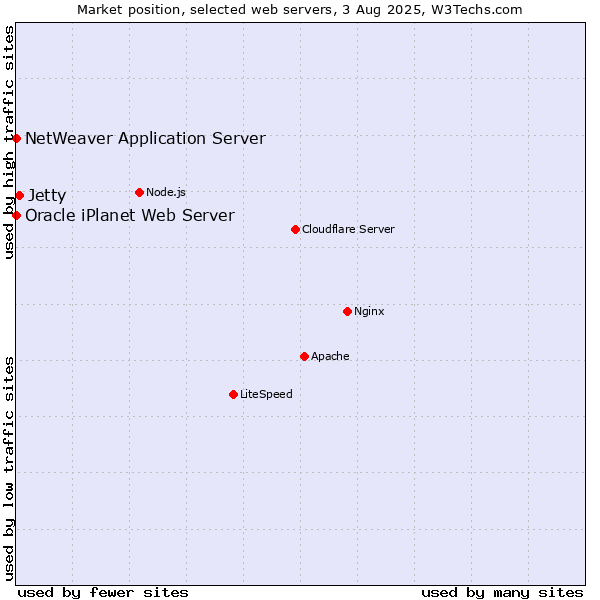Select the 'LiteSpeed' label text

[266, 394]
